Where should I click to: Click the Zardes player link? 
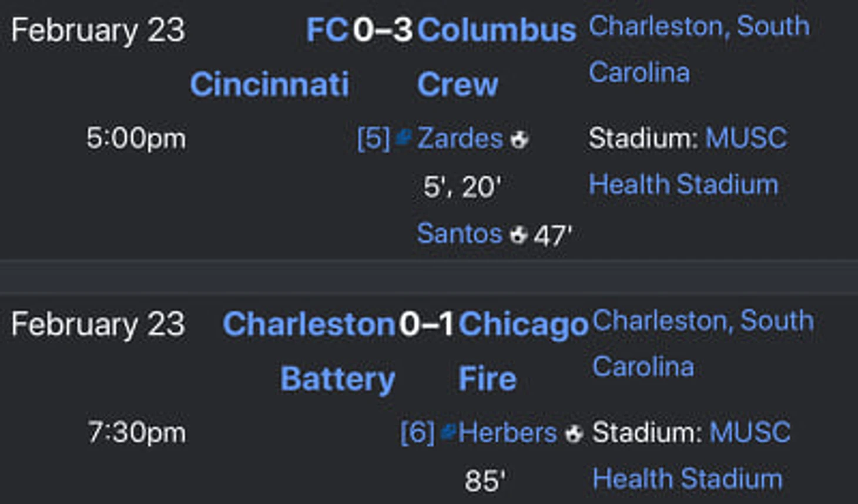pos(460,139)
